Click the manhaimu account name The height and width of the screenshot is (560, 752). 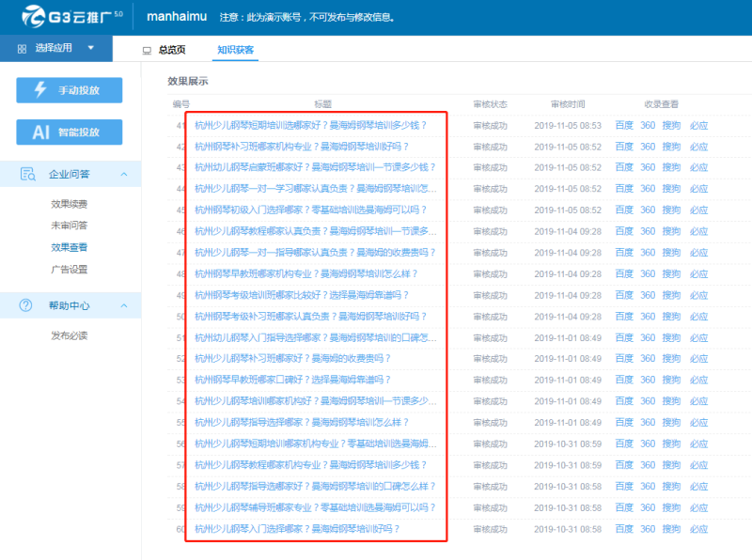(177, 17)
